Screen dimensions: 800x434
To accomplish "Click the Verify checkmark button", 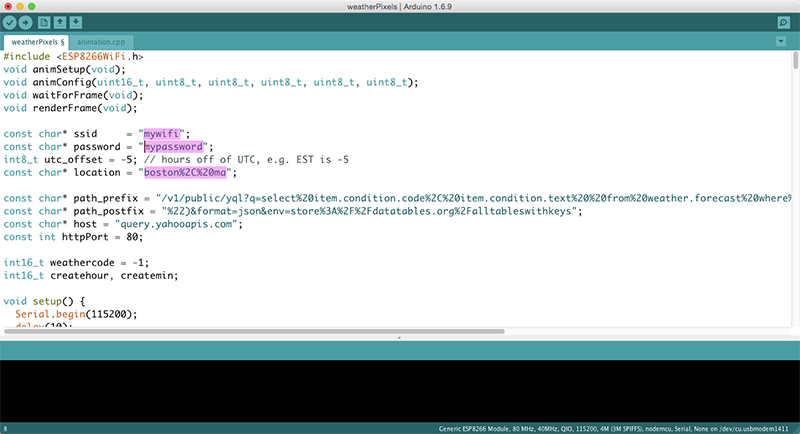I will pyautogui.click(x=10, y=22).
